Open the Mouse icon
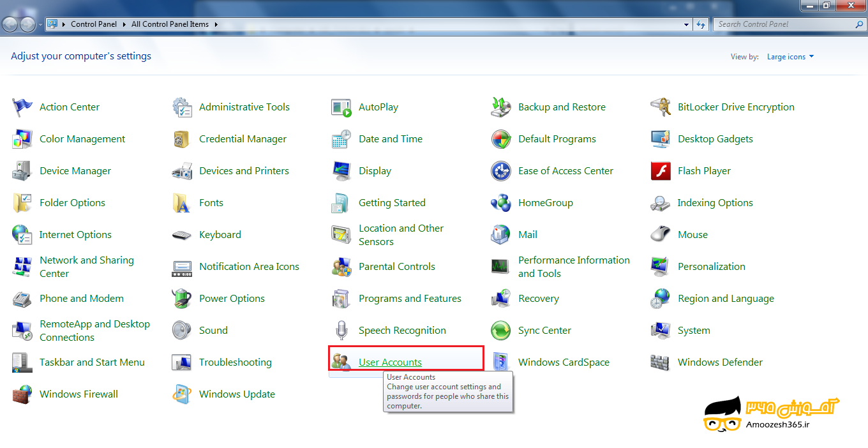 (661, 235)
